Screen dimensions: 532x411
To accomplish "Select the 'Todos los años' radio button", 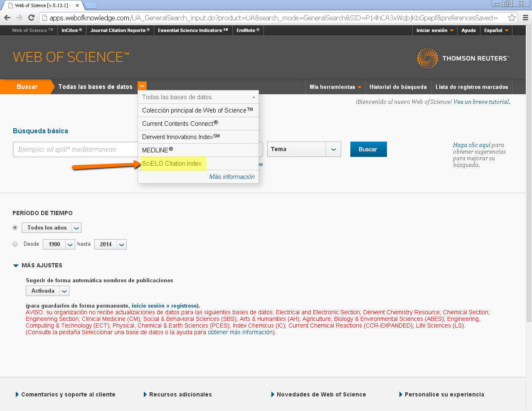I will (x=15, y=228).
